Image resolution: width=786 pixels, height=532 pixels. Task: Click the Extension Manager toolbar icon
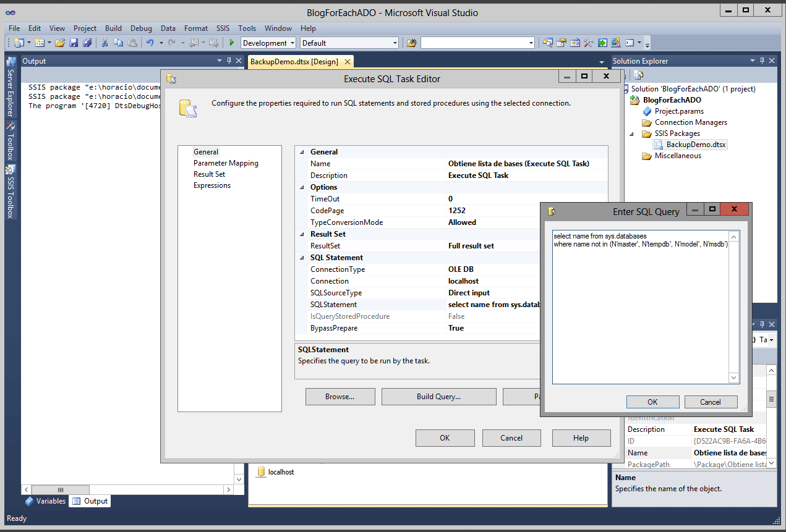click(x=615, y=43)
